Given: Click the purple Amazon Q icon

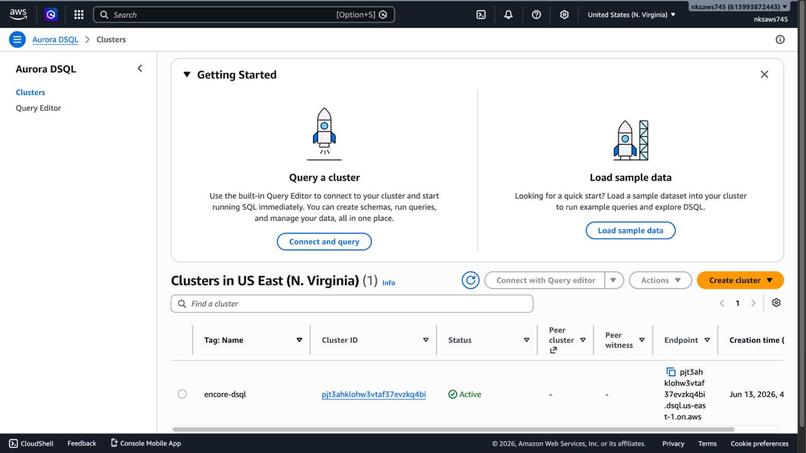Looking at the screenshot, I should pyautogui.click(x=50, y=14).
